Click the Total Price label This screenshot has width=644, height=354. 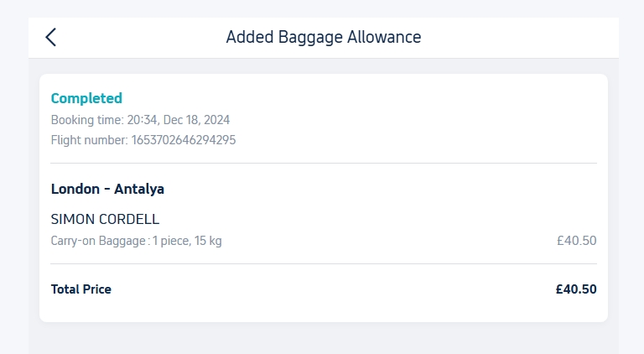(81, 289)
